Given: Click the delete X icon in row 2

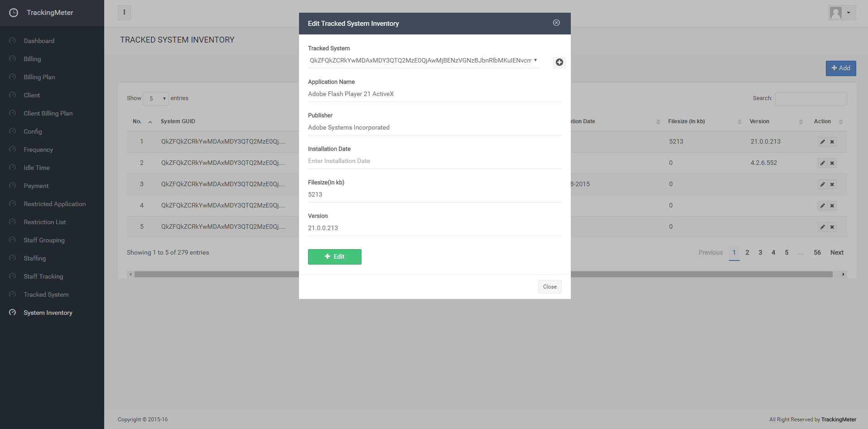Looking at the screenshot, I should pos(832,163).
